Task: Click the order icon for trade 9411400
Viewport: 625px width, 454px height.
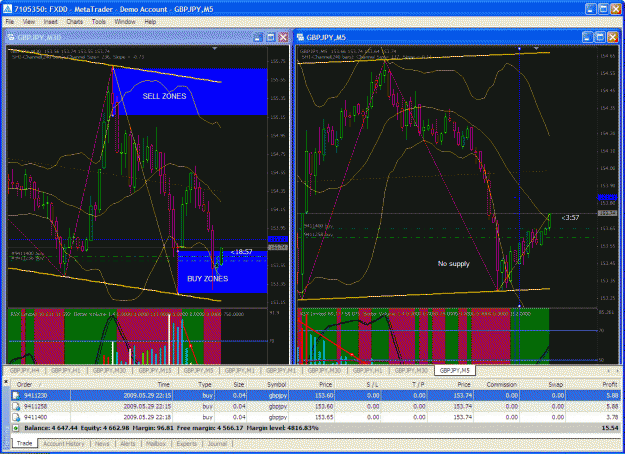Action: tap(16, 417)
